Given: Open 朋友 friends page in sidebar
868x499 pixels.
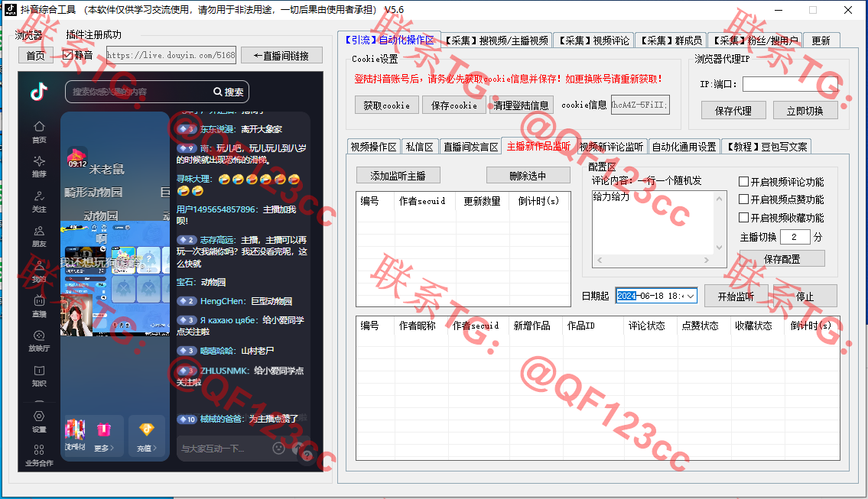Looking at the screenshot, I should tap(39, 237).
